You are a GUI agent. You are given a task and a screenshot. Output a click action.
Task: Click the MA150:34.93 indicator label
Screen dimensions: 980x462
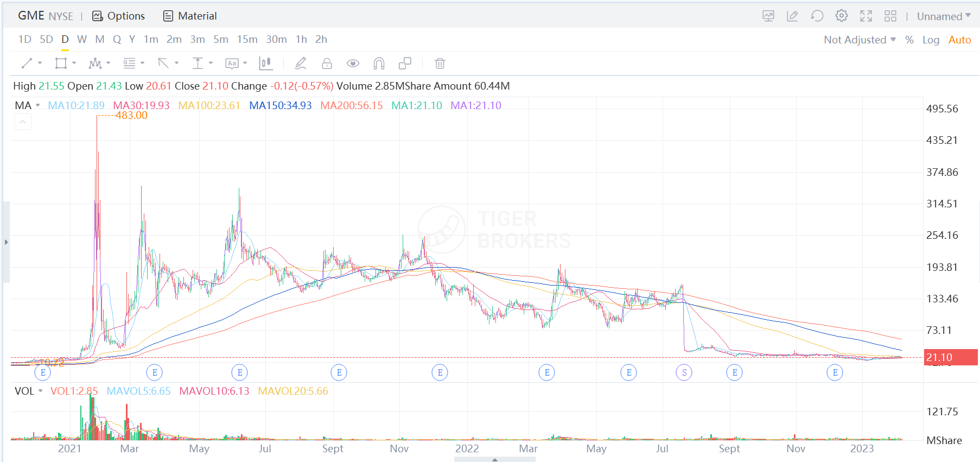(x=281, y=105)
